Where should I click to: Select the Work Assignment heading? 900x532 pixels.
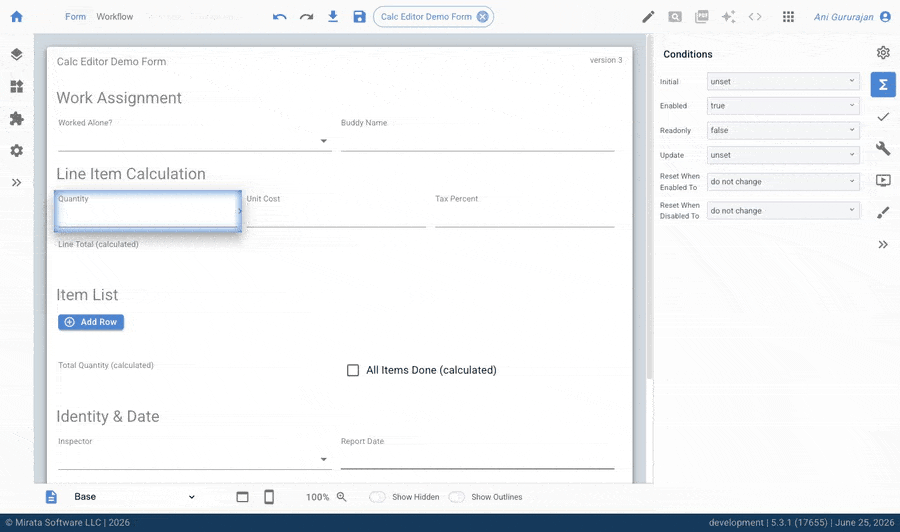tap(119, 98)
